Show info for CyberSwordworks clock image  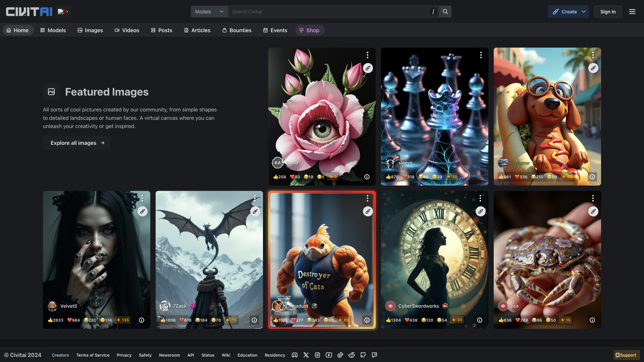[x=480, y=320]
